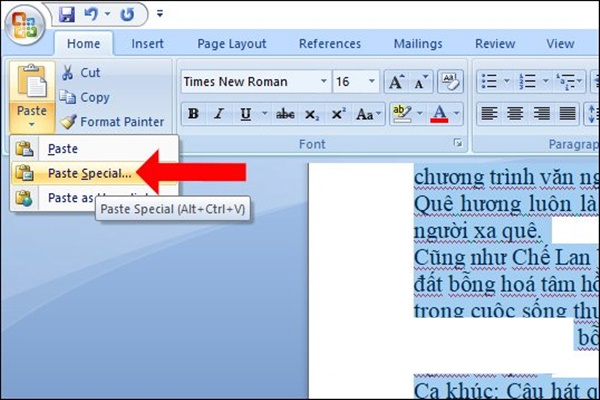Open the Page Layout tab
The width and height of the screenshot is (600, 400).
coord(232,44)
